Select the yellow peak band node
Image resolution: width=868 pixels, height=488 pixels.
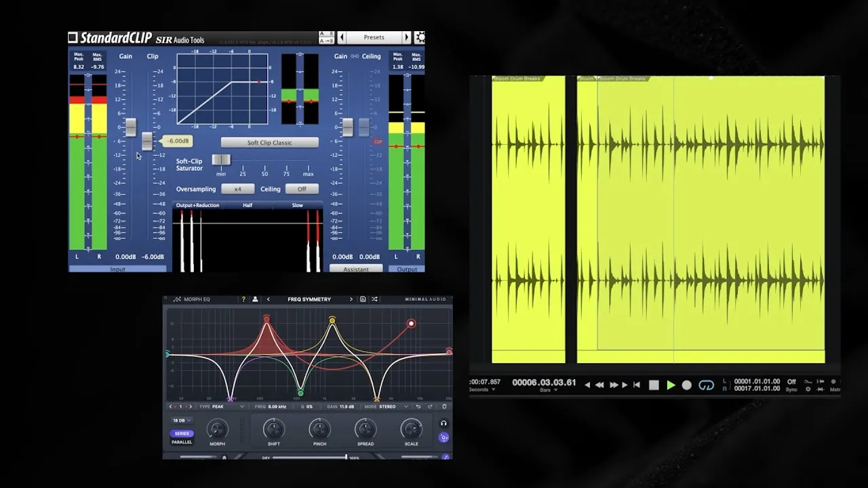pyautogui.click(x=332, y=320)
